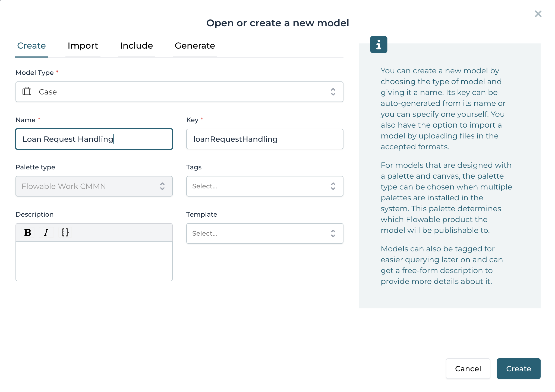Switch to the Include tab

(136, 46)
